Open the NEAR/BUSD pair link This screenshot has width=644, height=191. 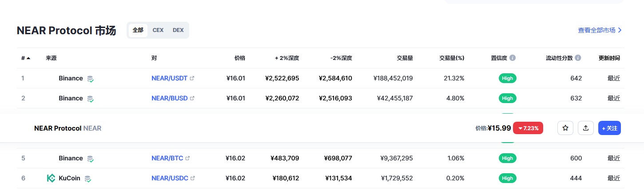tap(170, 98)
